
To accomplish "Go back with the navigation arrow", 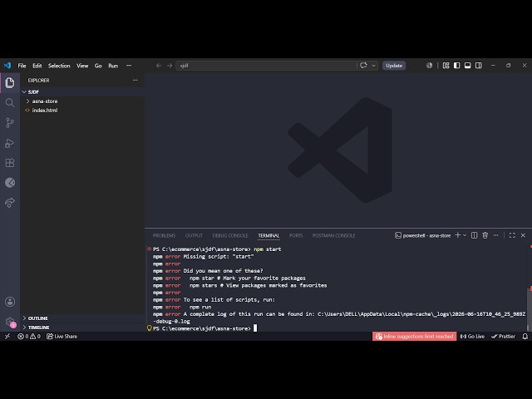I will click(x=159, y=66).
